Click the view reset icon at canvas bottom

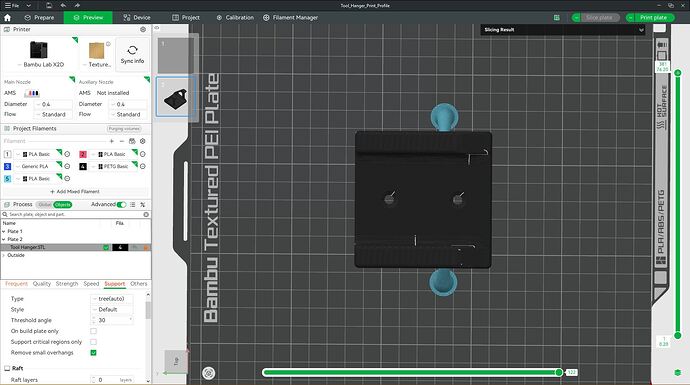[x=209, y=373]
